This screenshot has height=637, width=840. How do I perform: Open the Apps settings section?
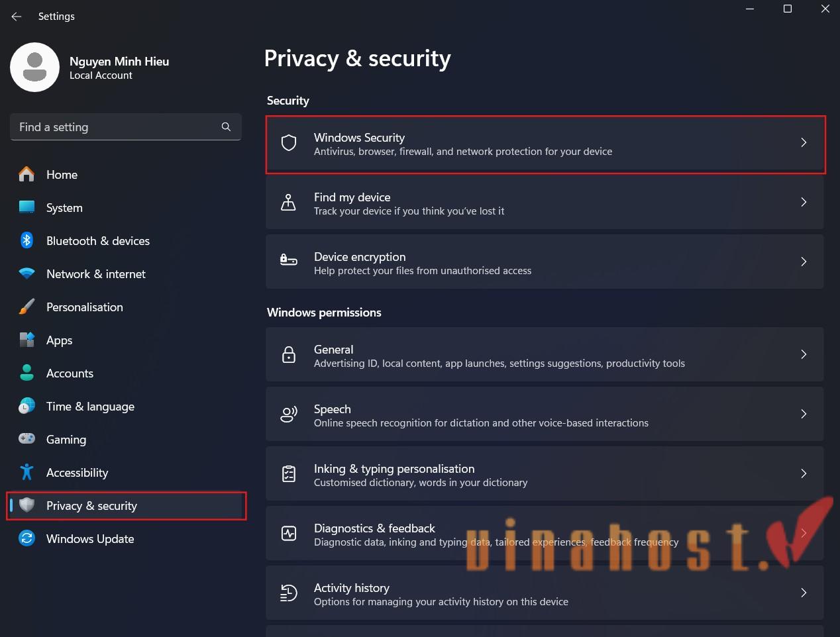pos(126,340)
